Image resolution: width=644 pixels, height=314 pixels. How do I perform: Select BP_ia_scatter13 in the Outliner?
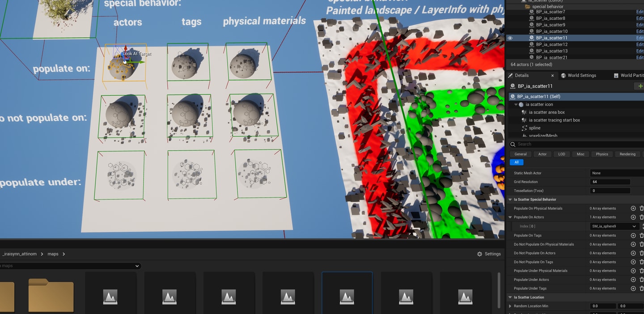pos(552,51)
